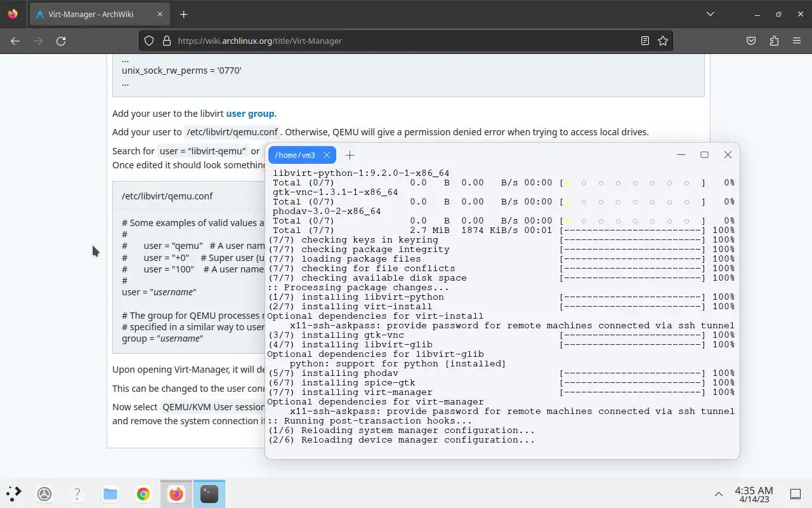Click the tracking protection shield icon
812x508 pixels.
point(149,41)
